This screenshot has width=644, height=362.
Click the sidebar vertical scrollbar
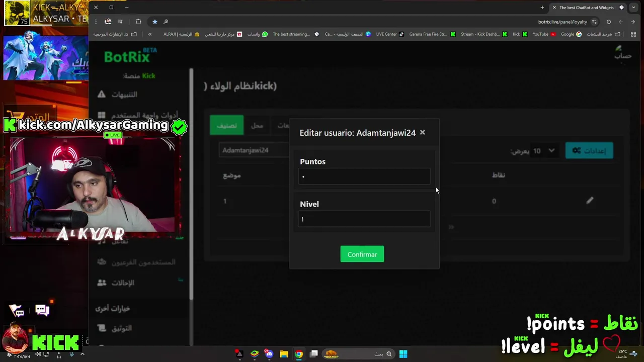point(191,184)
